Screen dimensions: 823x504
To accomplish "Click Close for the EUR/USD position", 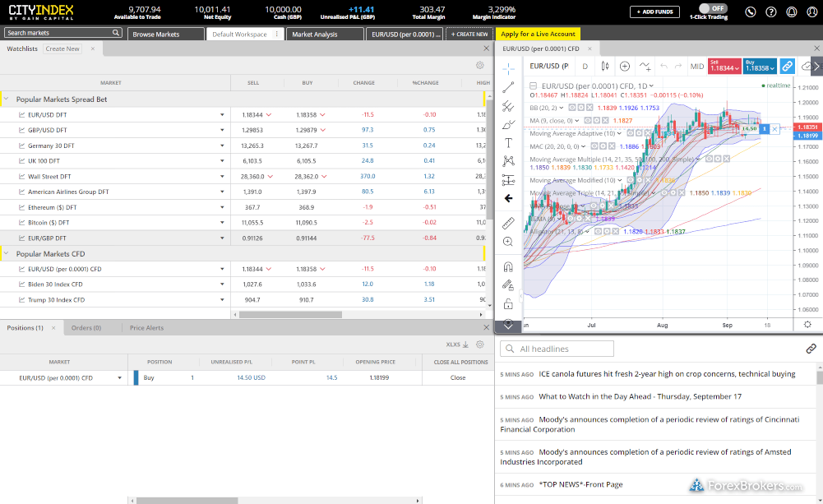I will (458, 377).
